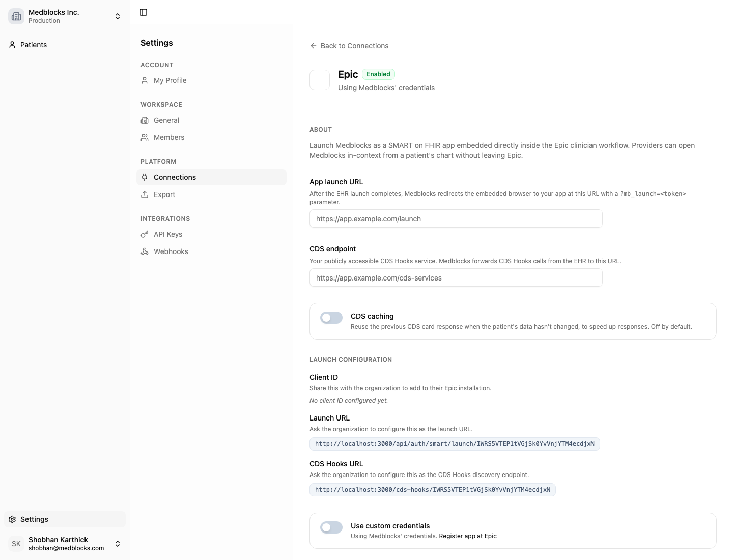Image resolution: width=733 pixels, height=560 pixels.
Task: Toggle the sidebar panel icon
Action: 144,12
